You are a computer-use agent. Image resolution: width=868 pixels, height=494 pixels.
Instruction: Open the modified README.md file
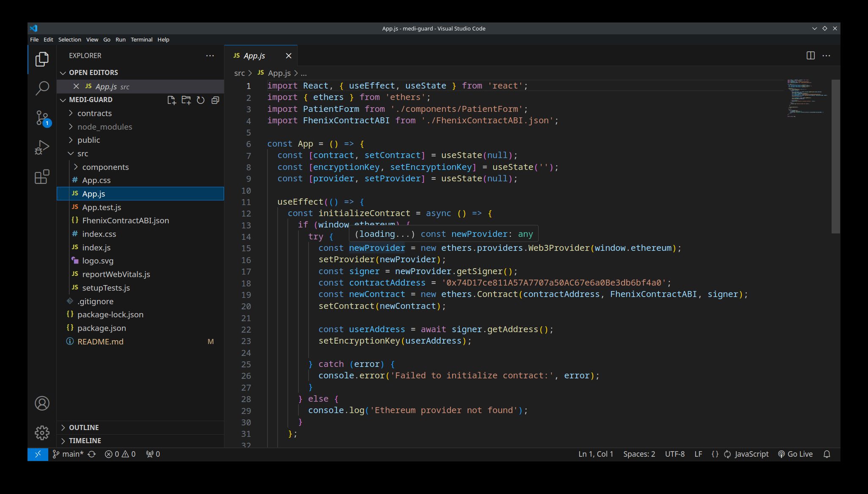pos(140,341)
